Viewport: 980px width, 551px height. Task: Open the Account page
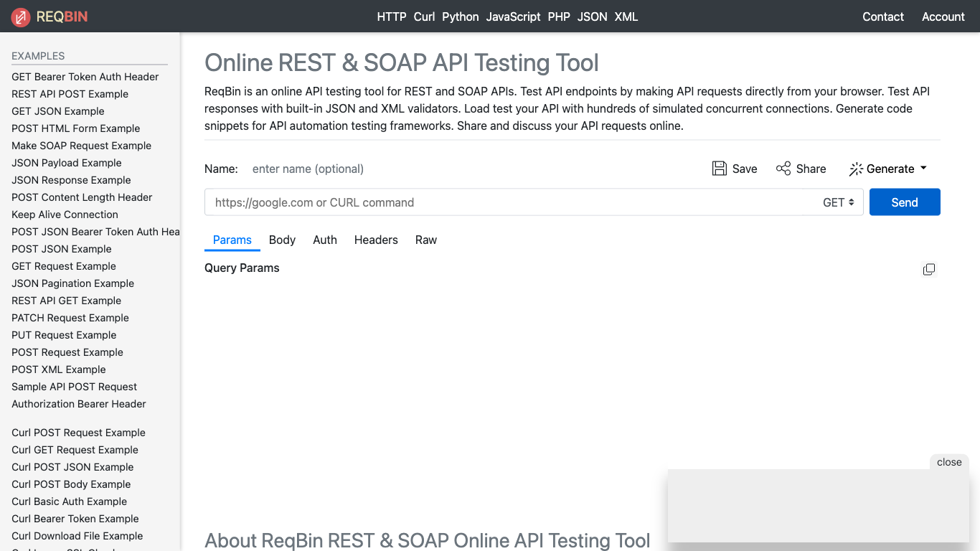point(943,17)
